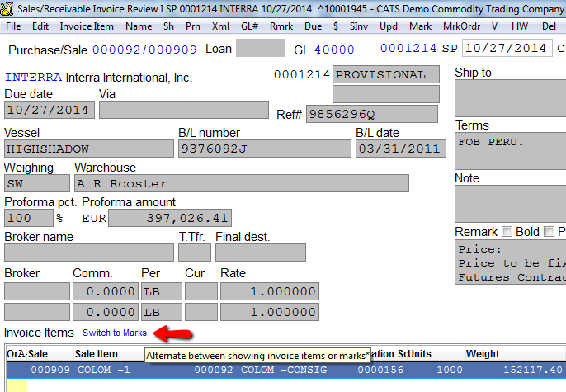Click the first row Comm. field 0.0000
The image size is (566, 392).
(x=106, y=291)
